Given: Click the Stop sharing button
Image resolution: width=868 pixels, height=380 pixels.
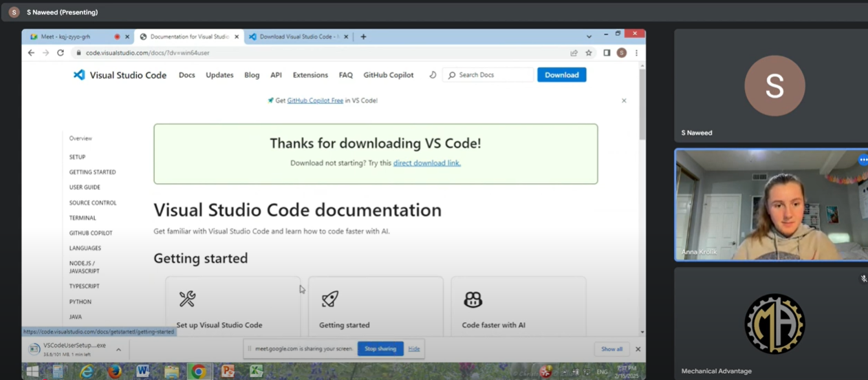Looking at the screenshot, I should point(380,349).
